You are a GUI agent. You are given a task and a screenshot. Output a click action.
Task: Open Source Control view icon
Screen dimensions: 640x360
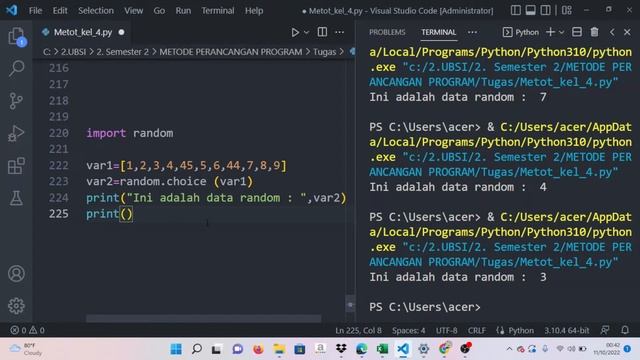point(16,100)
